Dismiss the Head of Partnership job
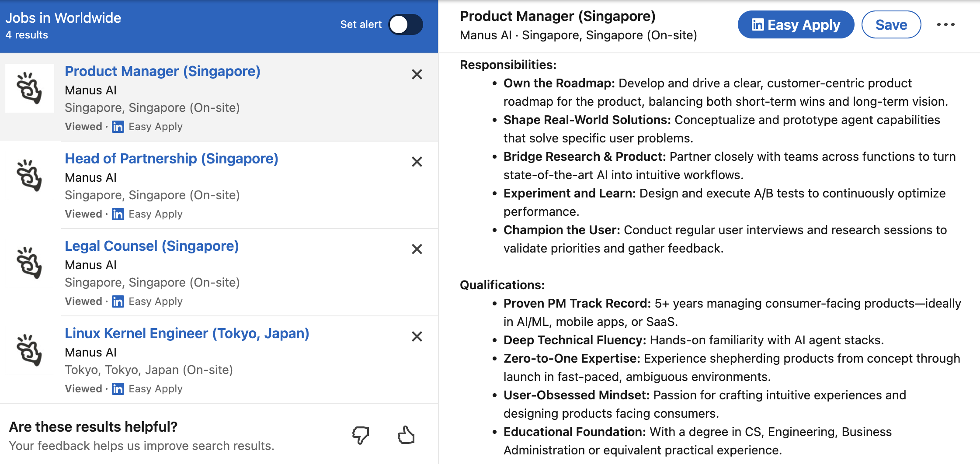 pyautogui.click(x=417, y=162)
